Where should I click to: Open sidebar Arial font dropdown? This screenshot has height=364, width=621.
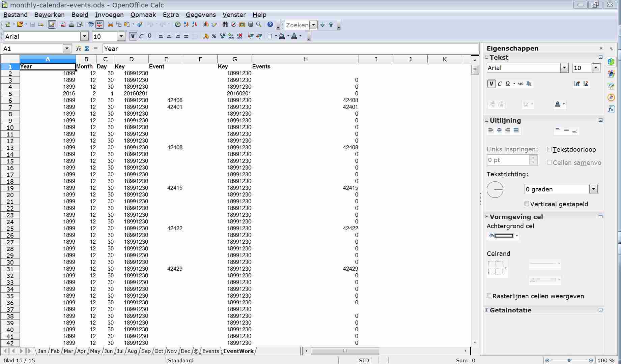565,68
